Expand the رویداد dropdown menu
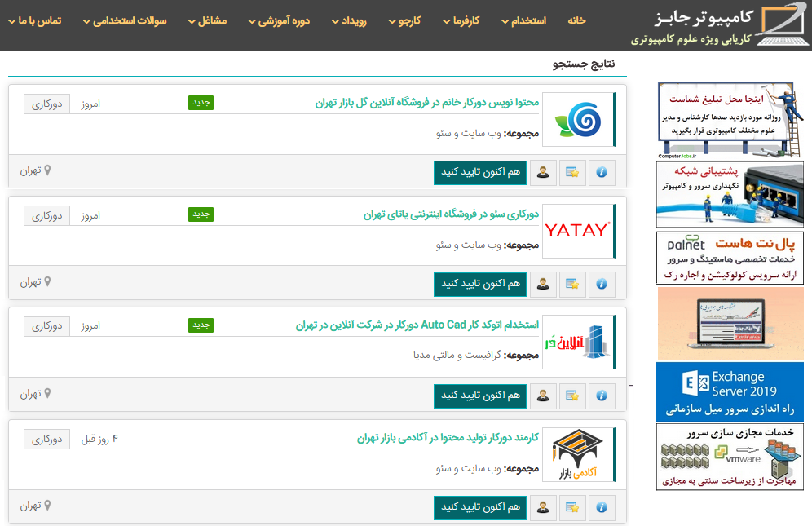The image size is (812, 526). click(348, 20)
